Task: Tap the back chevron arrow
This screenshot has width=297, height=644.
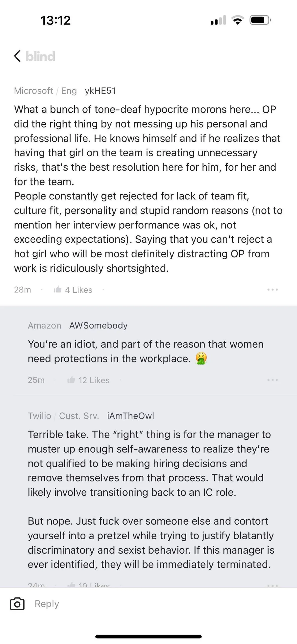Action: [17, 56]
